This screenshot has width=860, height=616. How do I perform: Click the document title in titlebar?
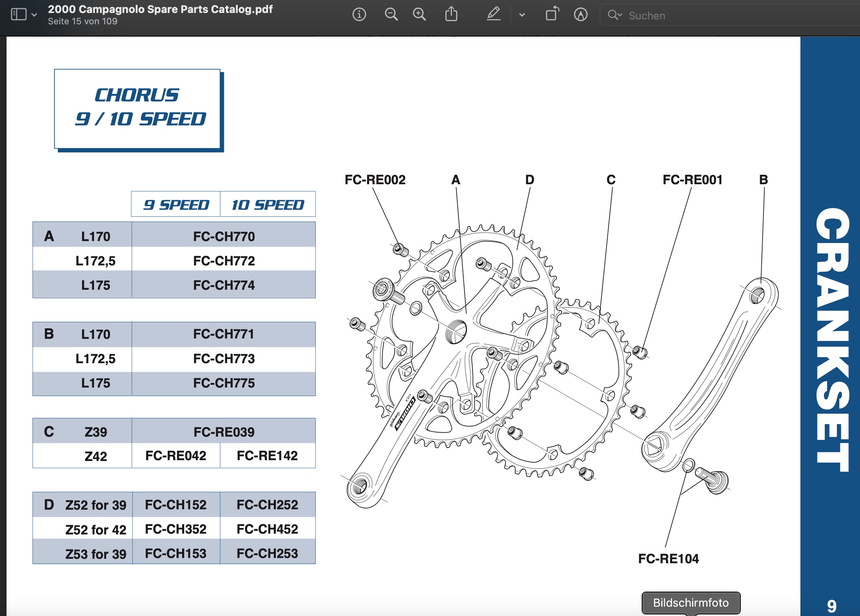tap(160, 9)
